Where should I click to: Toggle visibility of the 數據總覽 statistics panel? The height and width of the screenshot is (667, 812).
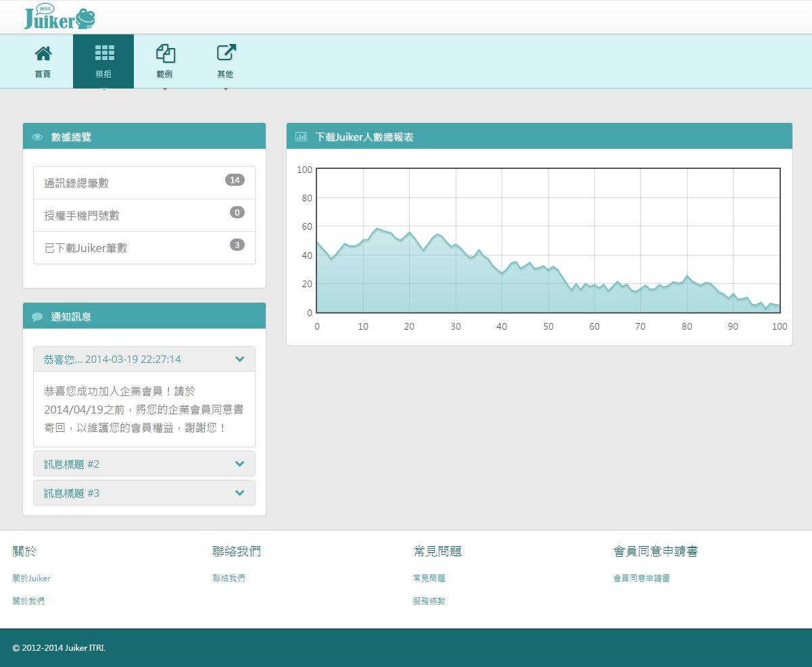point(38,136)
